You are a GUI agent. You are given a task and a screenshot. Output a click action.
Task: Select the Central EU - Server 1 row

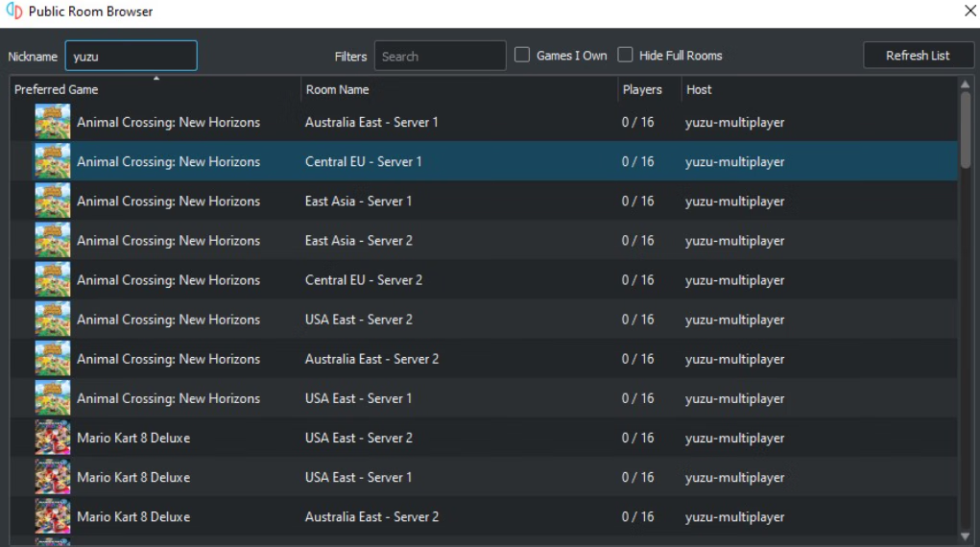point(483,161)
